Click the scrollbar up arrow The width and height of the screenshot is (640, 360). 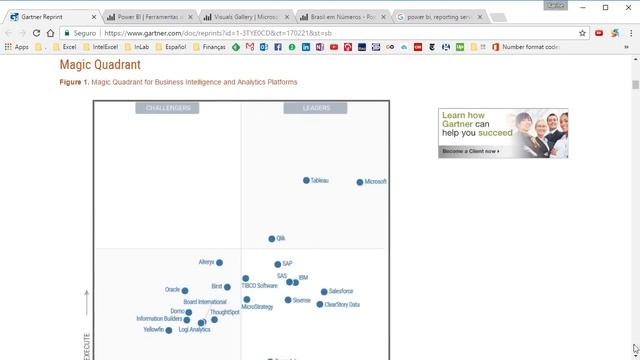tap(636, 60)
